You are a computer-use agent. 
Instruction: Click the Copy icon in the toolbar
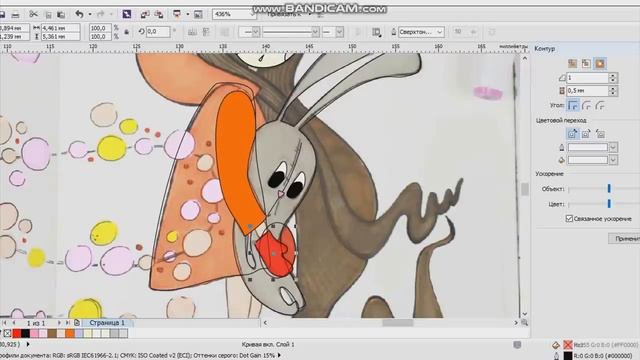coord(48,15)
